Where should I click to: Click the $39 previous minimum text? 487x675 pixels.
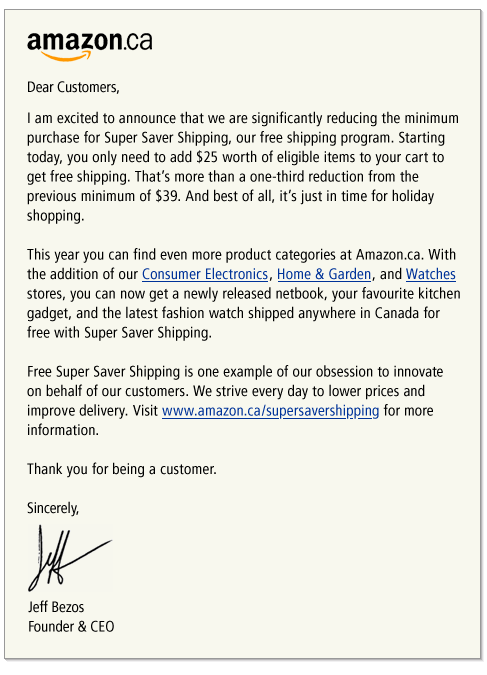(168, 196)
